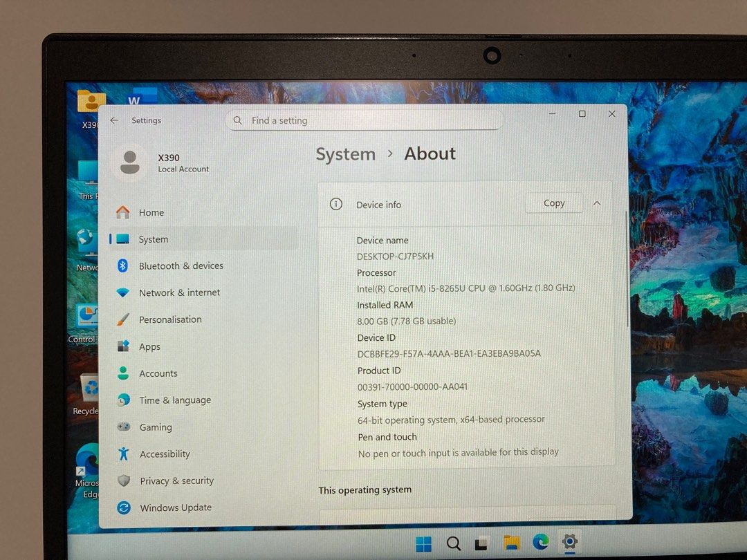The height and width of the screenshot is (560, 747).
Task: Select System in the navigation pane
Action: [x=154, y=239]
